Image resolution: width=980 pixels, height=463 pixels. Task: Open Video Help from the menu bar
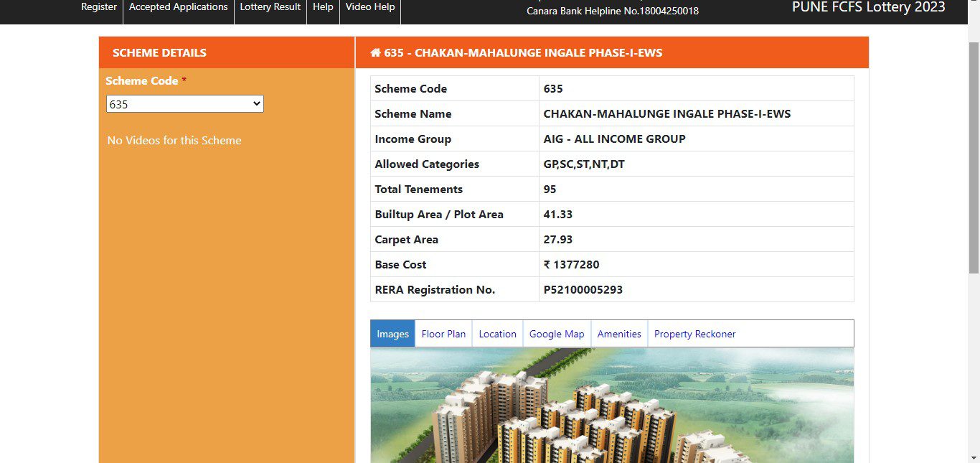pos(369,6)
